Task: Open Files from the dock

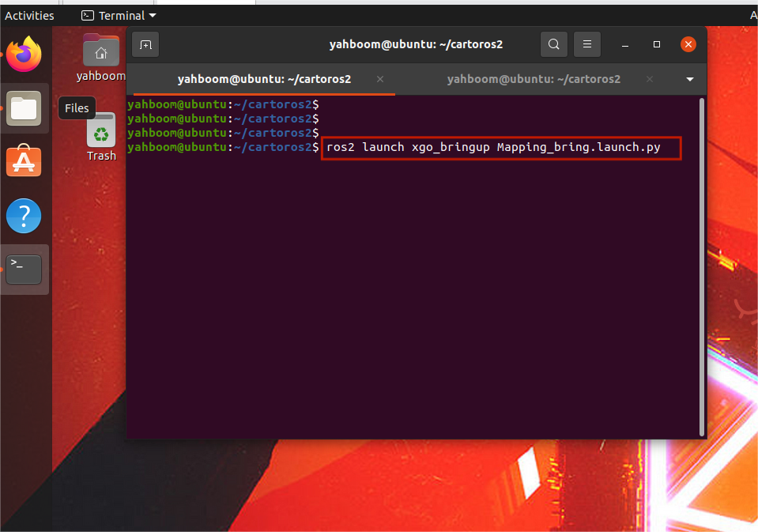Action: (x=24, y=108)
